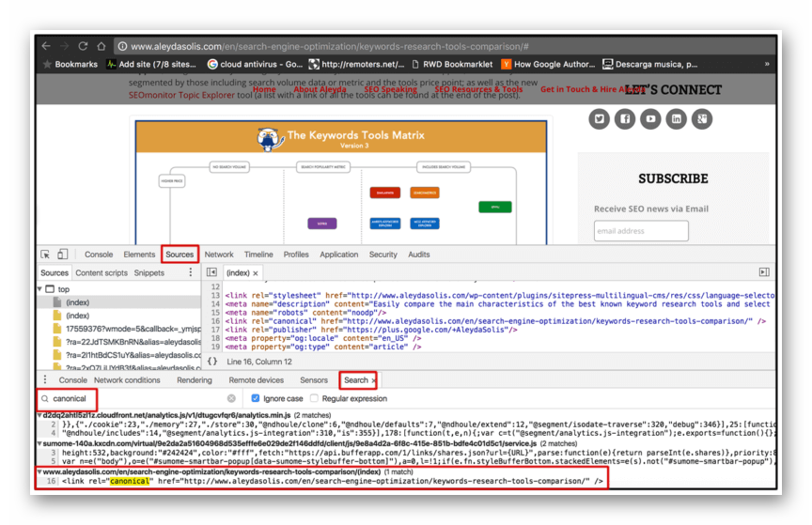Select the Sources navigator sub-tab

click(x=55, y=273)
